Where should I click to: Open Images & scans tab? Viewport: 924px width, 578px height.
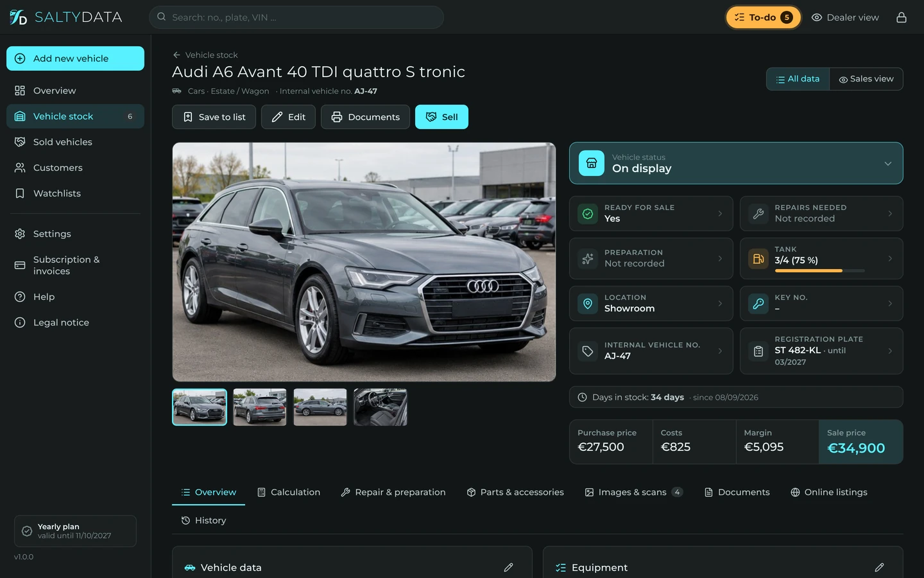[633, 492]
